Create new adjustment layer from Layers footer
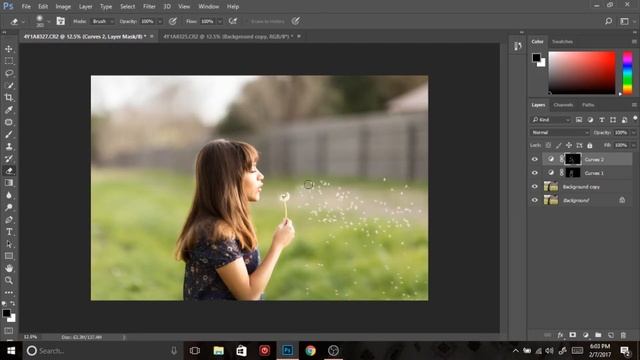The width and height of the screenshot is (640, 360). pos(586,335)
